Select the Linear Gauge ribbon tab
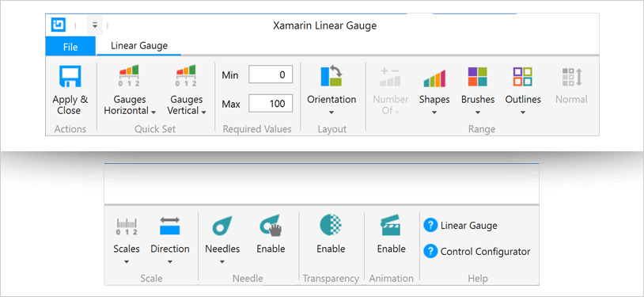The width and height of the screenshot is (644, 297). [138, 46]
